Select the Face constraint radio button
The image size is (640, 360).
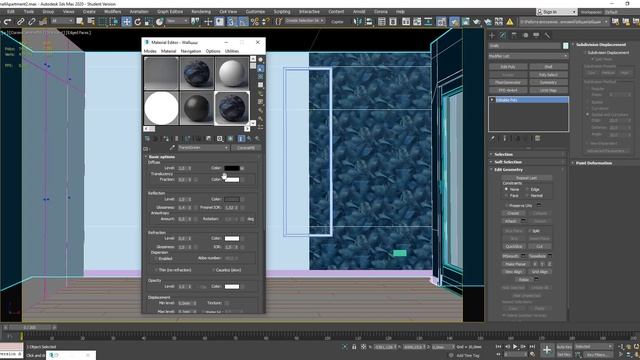tap(506, 196)
